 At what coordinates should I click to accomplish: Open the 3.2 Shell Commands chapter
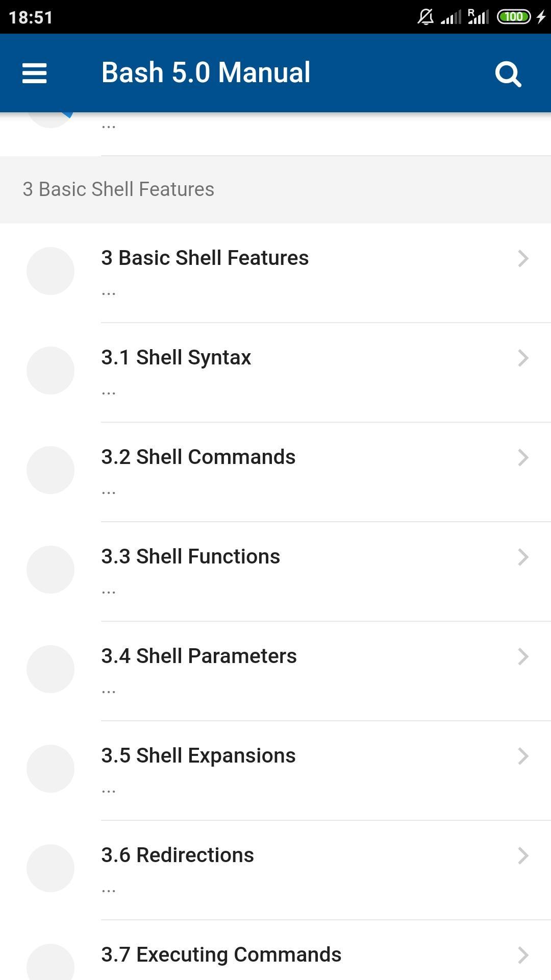(275, 472)
